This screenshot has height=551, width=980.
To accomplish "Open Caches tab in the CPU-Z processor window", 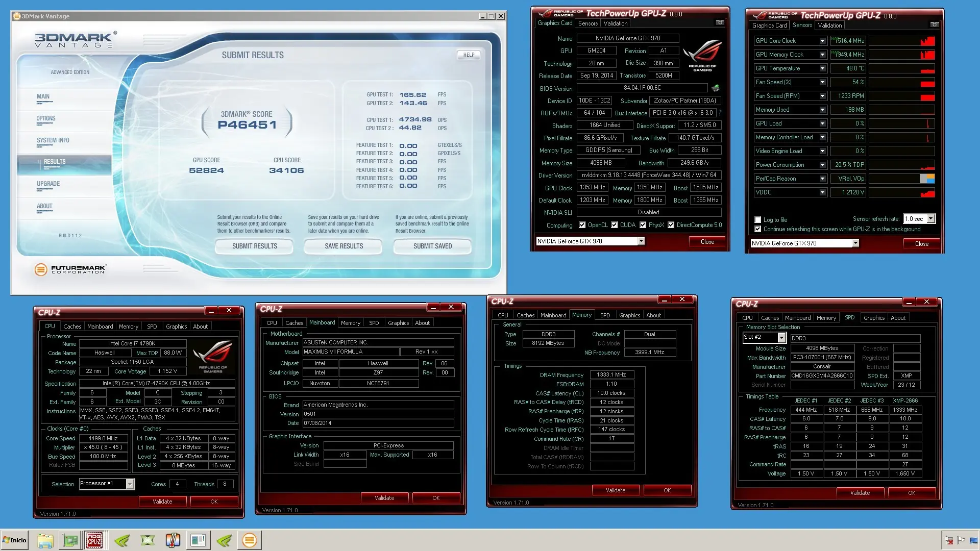I will pos(72,327).
